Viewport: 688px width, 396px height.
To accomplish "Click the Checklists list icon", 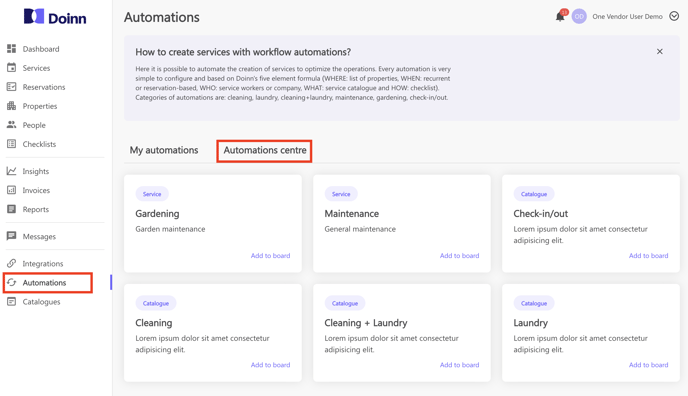I will pos(11,144).
